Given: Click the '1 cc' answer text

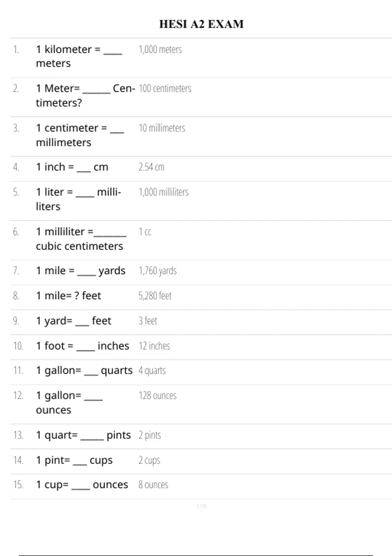Looking at the screenshot, I should pos(145,232).
